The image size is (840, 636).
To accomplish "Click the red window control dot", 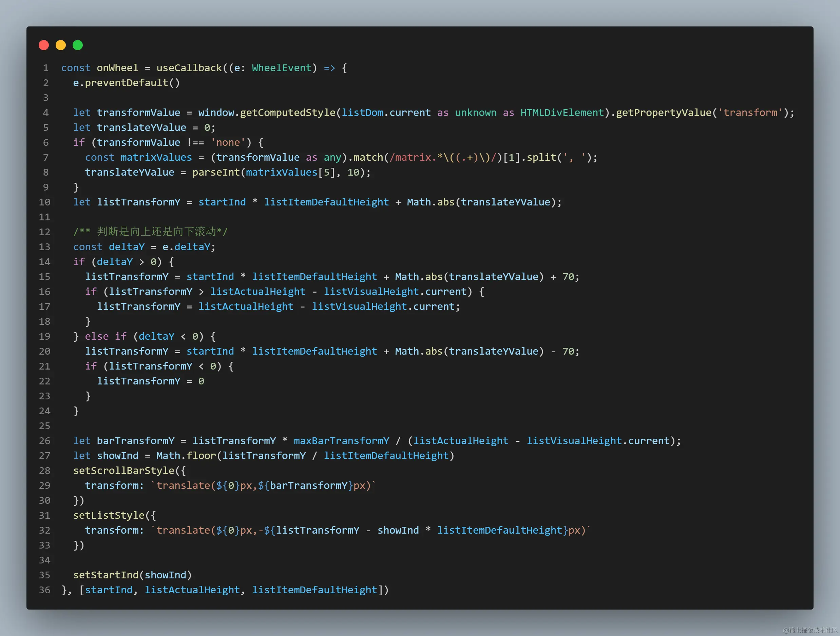I will pos(44,45).
